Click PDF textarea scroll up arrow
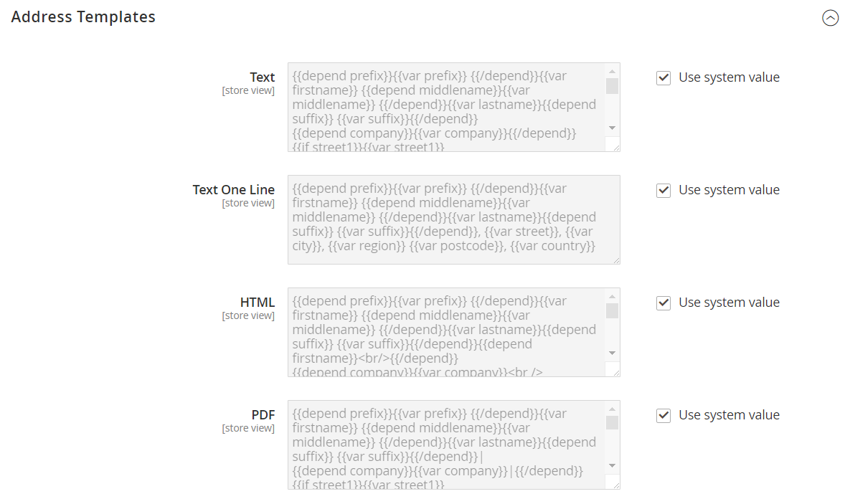Viewport: 850px width, 504px height. [612, 409]
